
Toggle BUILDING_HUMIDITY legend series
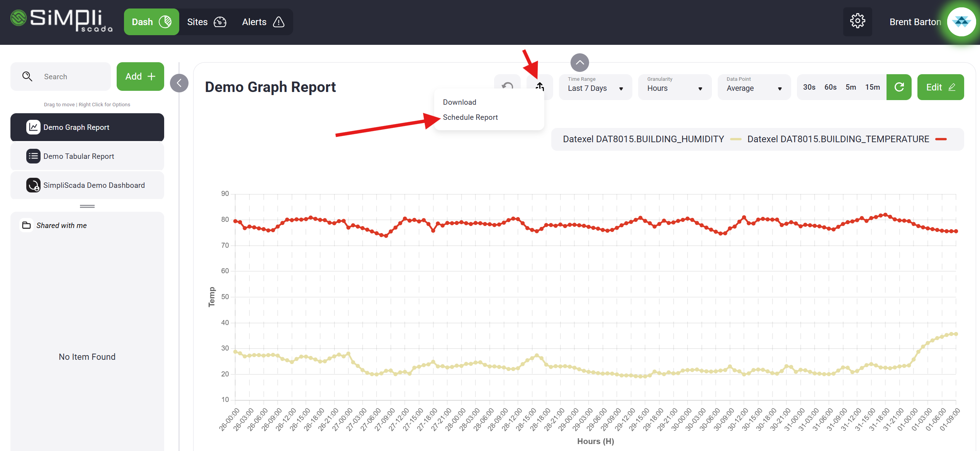(643, 139)
